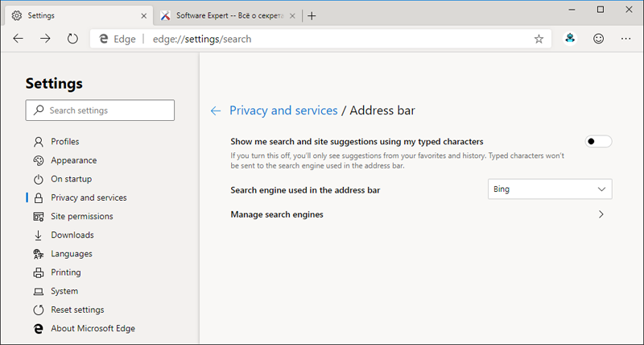Click the Search engine used in the address bar label
The width and height of the screenshot is (644, 345).
tap(305, 190)
